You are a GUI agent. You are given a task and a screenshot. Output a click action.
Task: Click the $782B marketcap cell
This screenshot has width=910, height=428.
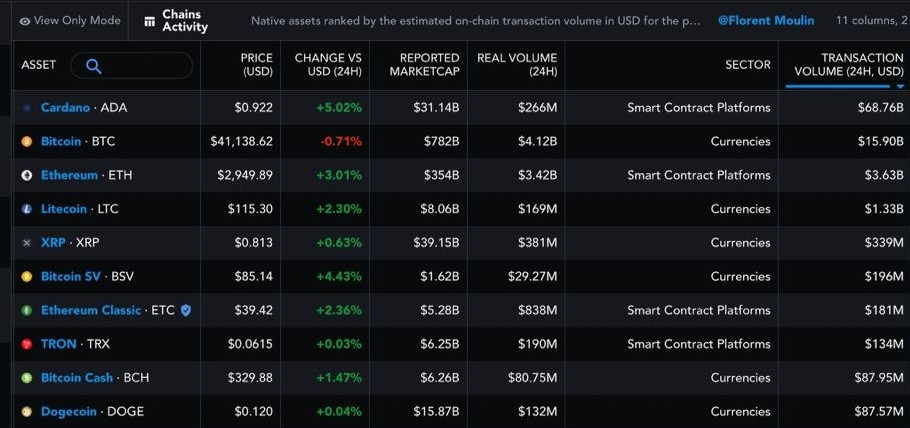(x=442, y=142)
